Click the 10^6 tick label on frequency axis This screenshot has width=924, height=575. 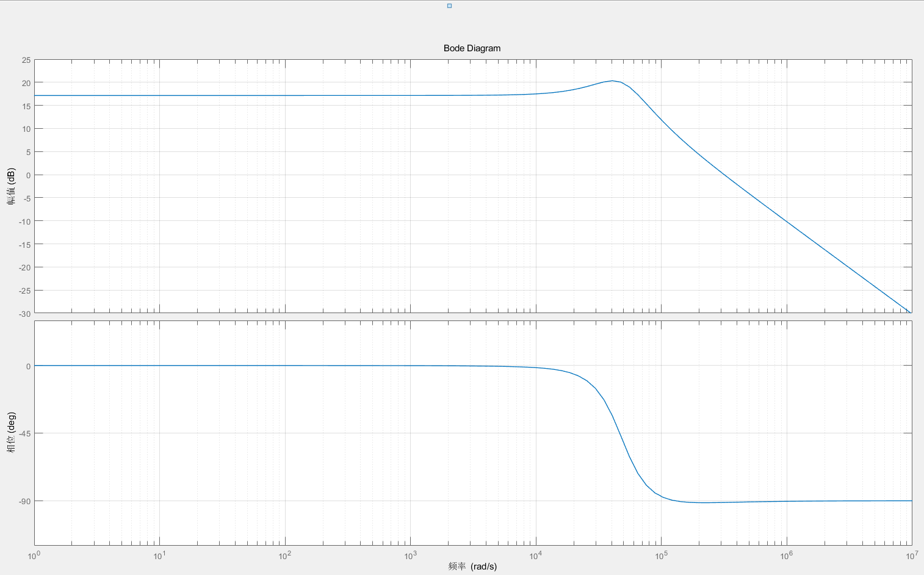click(786, 555)
